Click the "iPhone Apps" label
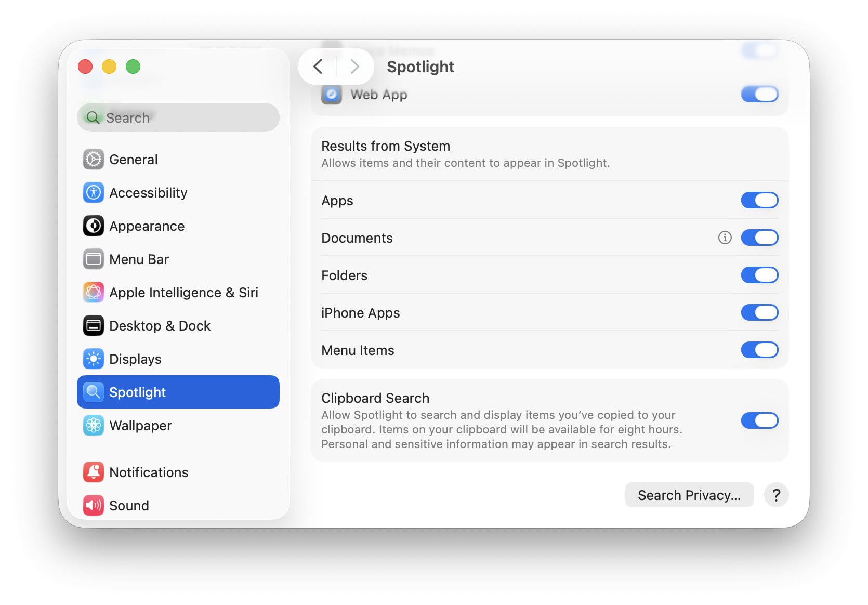The image size is (868, 605). [361, 313]
